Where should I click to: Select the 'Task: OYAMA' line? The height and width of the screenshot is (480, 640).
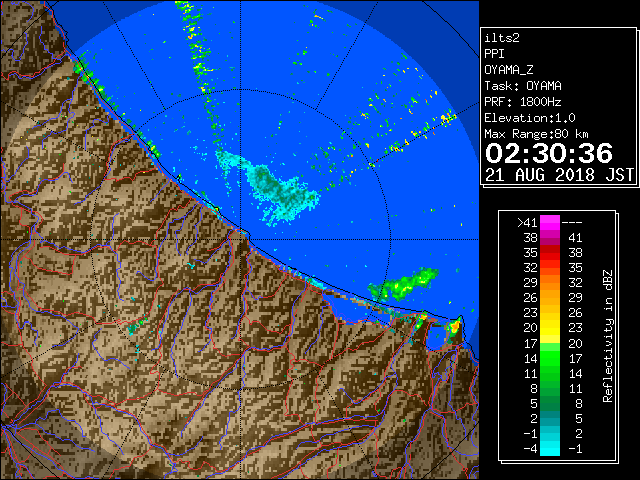[523, 86]
